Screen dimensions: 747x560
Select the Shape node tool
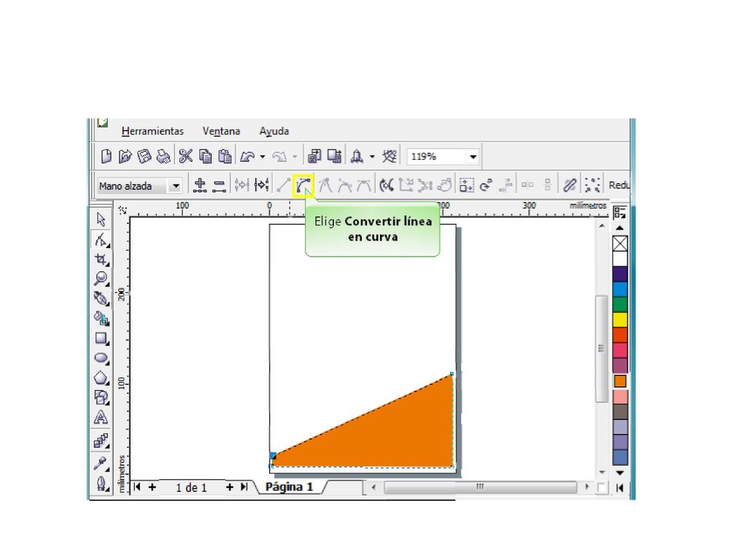pyautogui.click(x=101, y=239)
